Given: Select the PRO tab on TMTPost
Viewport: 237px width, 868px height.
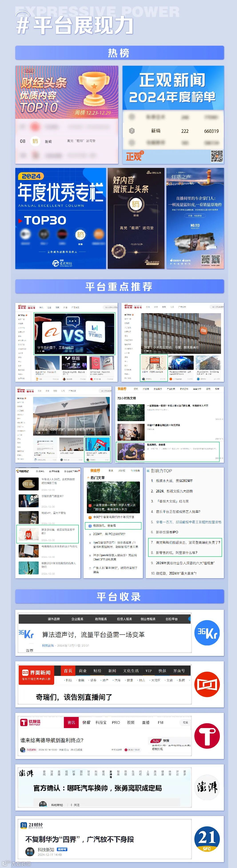Looking at the screenshot, I should (x=116, y=723).
